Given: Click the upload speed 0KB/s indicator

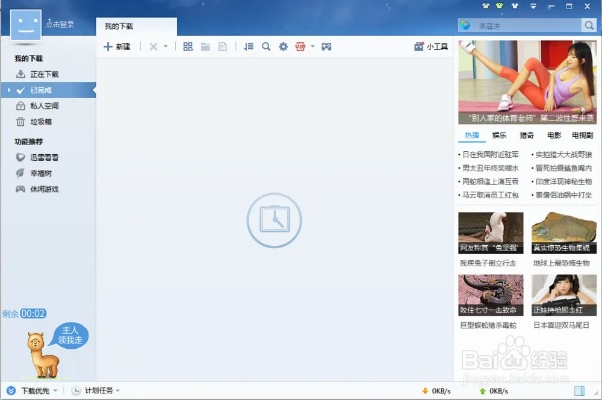Looking at the screenshot, I should coord(494,391).
